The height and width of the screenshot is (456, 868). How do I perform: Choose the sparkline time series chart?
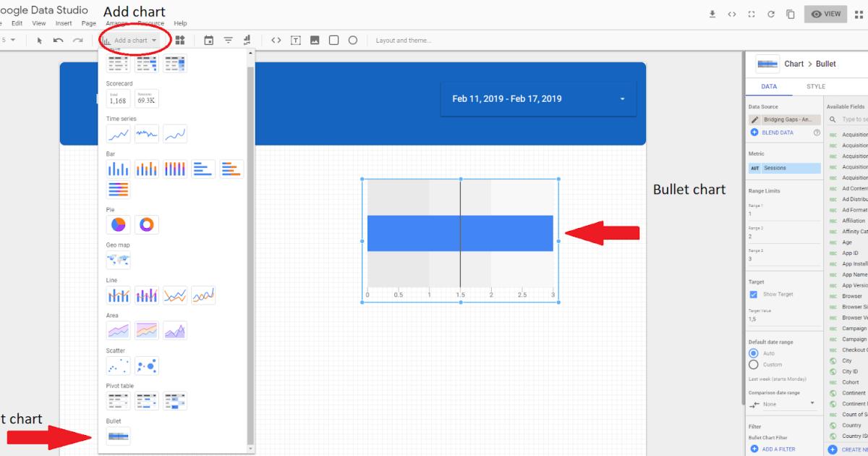click(147, 134)
